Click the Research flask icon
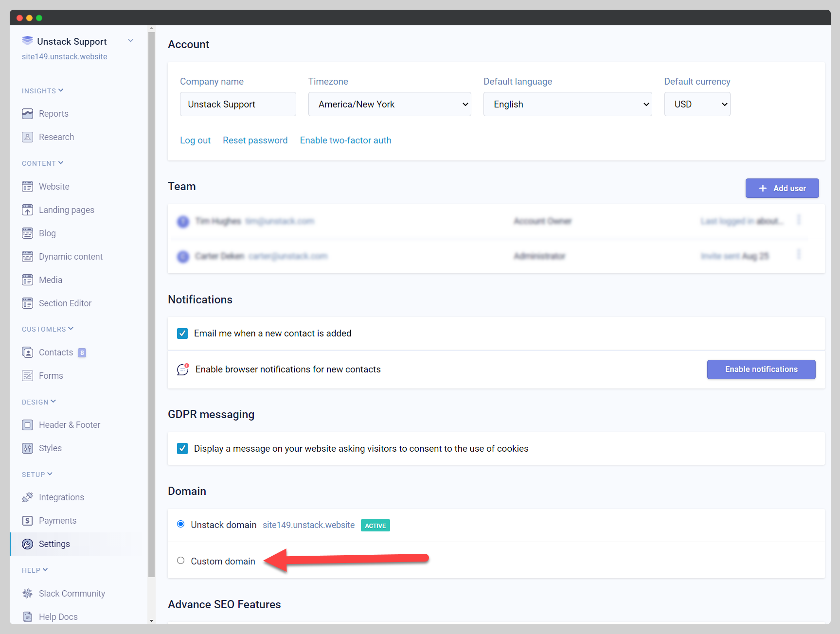 coord(27,137)
